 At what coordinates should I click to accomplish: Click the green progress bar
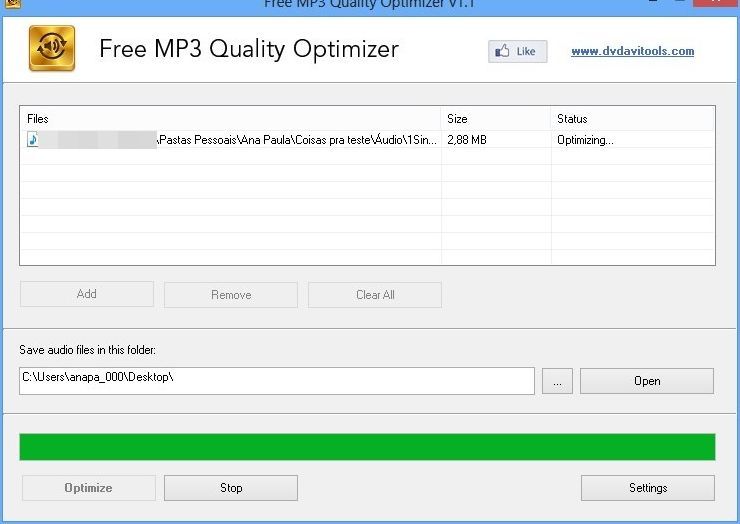pos(367,447)
